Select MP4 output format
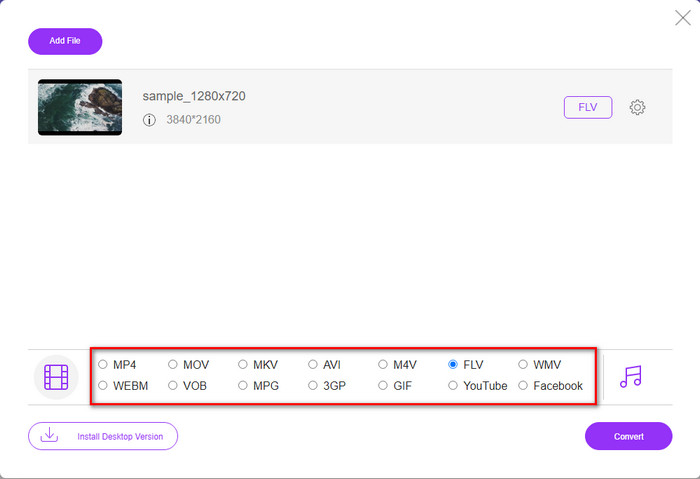Image resolution: width=700 pixels, height=479 pixels. click(103, 364)
